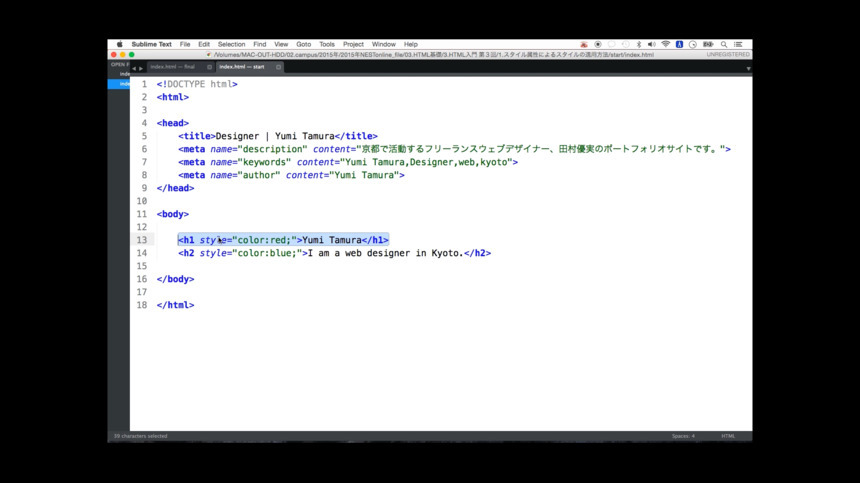This screenshot has width=860, height=483.
Task: Click the file icon in title bar
Action: [208, 55]
